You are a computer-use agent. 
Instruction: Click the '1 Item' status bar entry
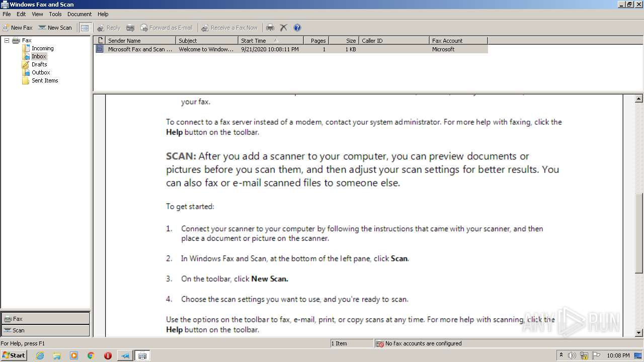tap(339, 343)
